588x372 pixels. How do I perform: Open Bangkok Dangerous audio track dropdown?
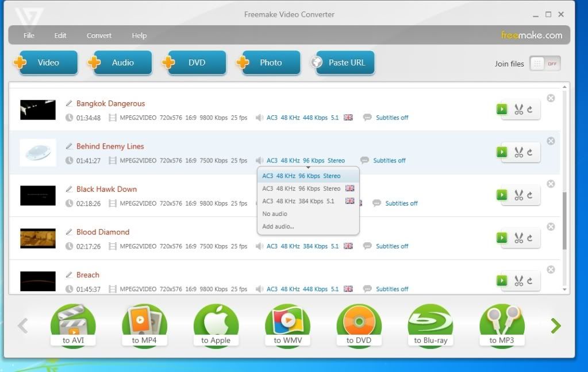tap(304, 118)
